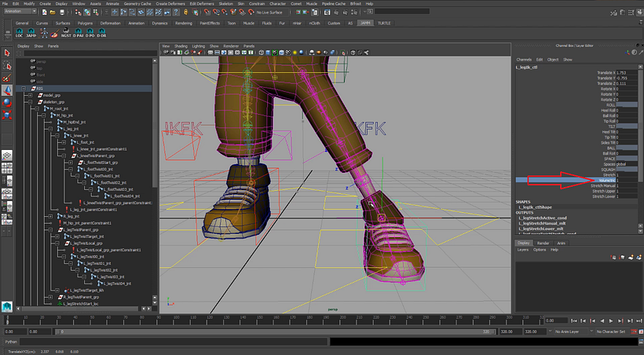Image resolution: width=644 pixels, height=355 pixels.
Task: Click the Channels menu in Channel Box
Action: (524, 60)
